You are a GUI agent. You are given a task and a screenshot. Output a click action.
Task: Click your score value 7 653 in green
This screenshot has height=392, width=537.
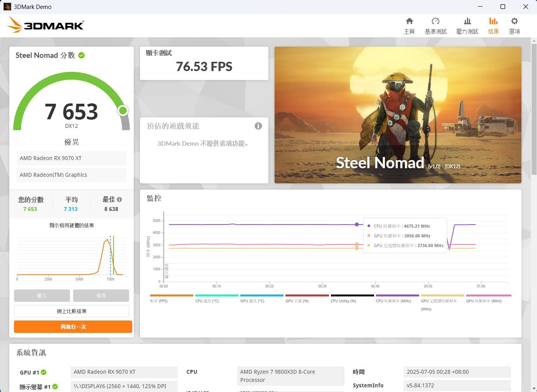[x=30, y=209]
